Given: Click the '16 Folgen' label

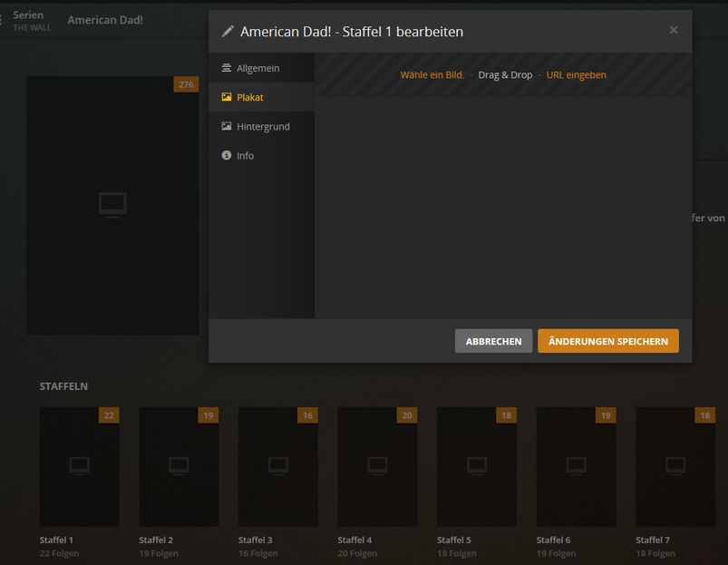Looking at the screenshot, I should click(258, 553).
